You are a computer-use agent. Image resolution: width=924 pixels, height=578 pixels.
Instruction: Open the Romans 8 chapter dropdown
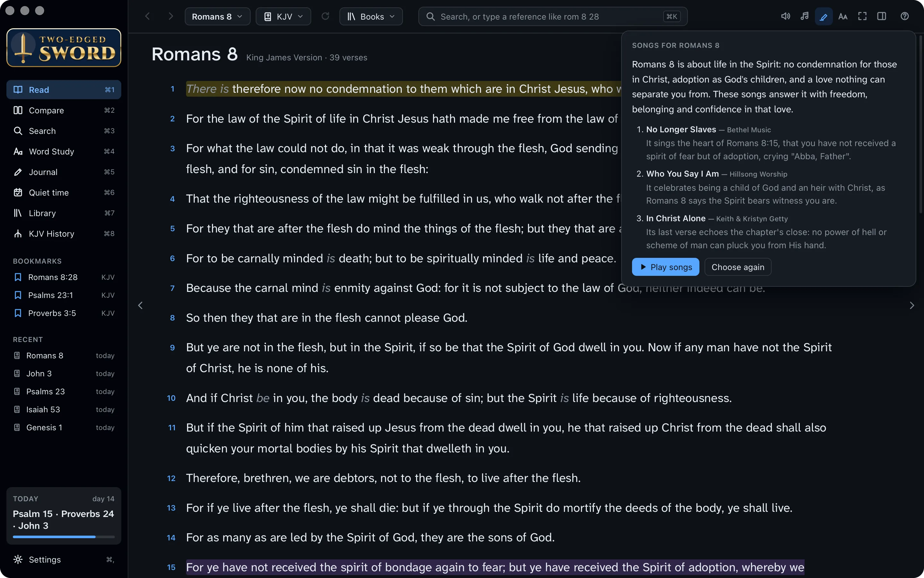point(217,16)
